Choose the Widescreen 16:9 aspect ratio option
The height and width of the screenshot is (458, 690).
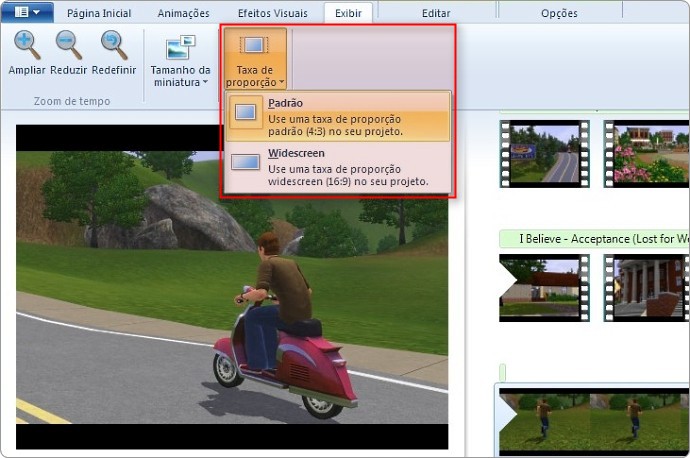click(x=338, y=167)
